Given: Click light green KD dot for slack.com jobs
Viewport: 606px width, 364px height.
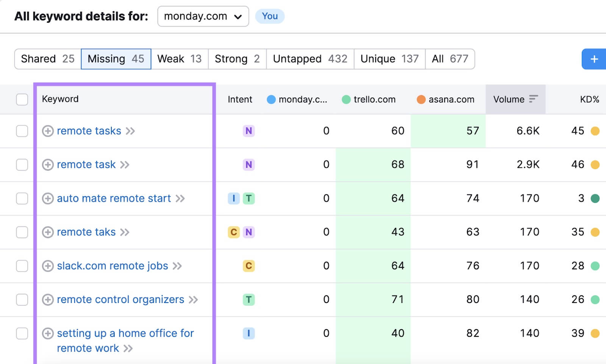Looking at the screenshot, I should click(595, 266).
